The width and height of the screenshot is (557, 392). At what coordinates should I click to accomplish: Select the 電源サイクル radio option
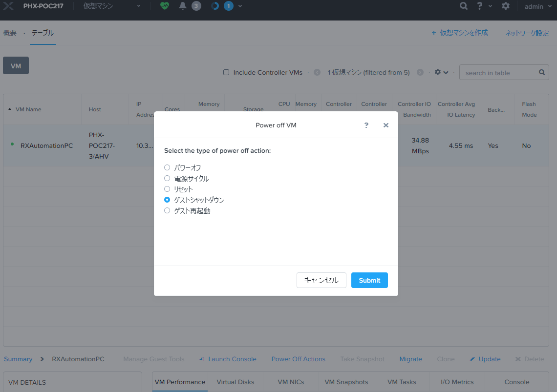167,178
